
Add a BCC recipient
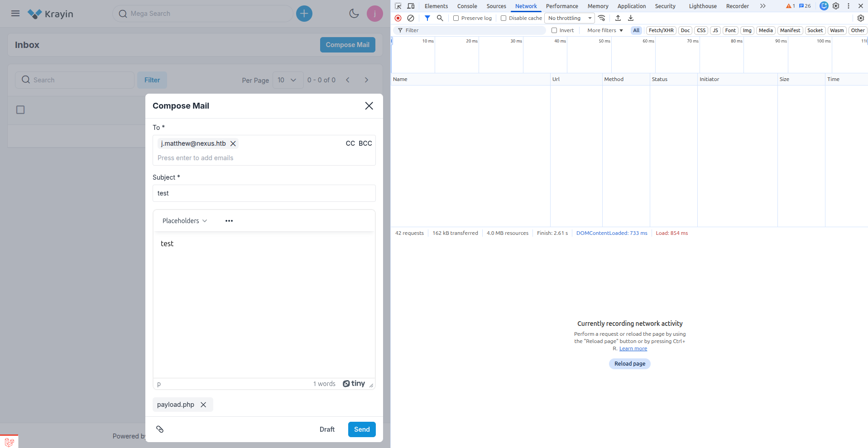click(x=365, y=143)
